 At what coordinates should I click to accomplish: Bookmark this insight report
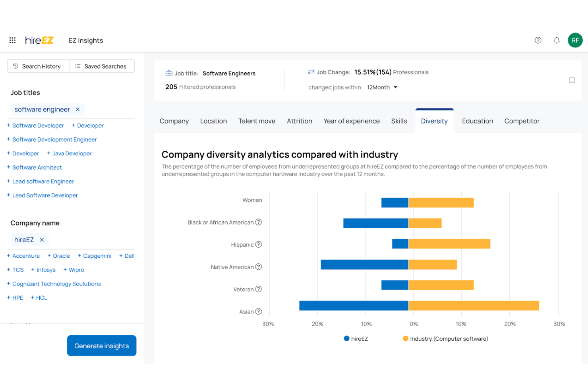coord(572,80)
